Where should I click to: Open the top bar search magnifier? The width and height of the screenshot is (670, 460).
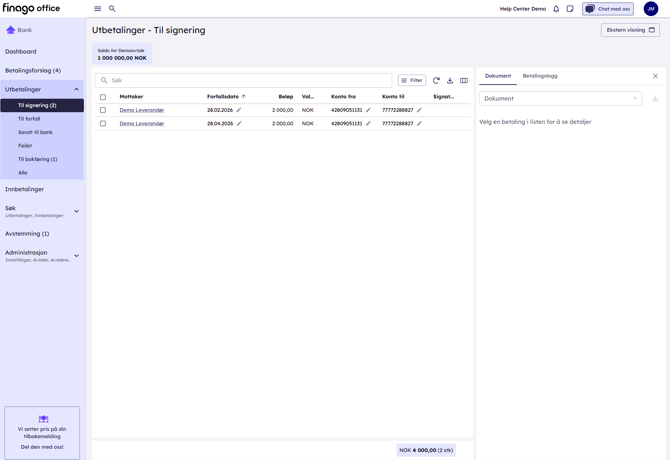[x=112, y=9]
